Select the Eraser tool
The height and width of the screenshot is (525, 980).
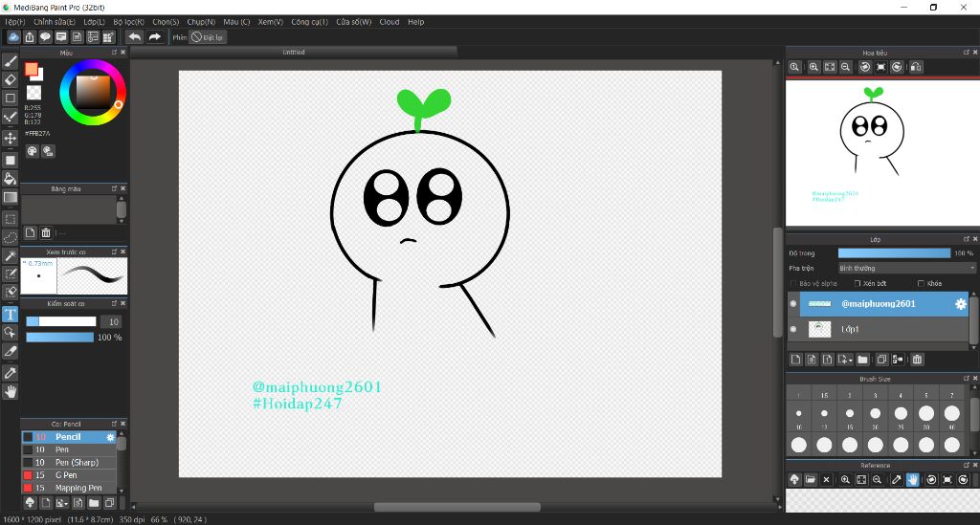(x=10, y=79)
